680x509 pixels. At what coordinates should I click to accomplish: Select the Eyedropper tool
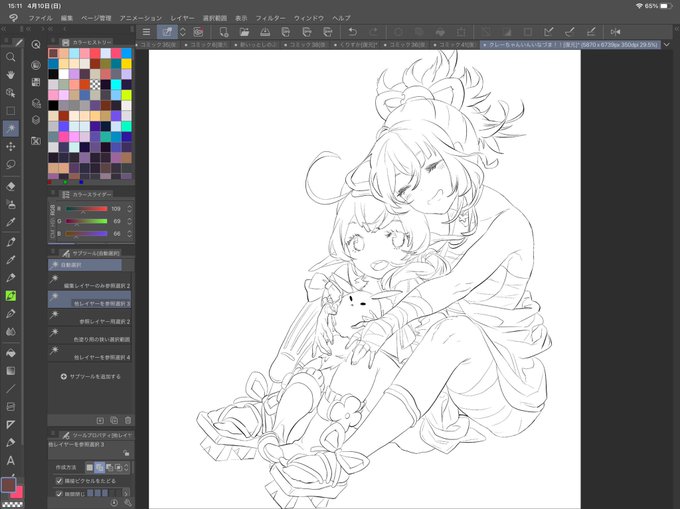click(x=11, y=222)
